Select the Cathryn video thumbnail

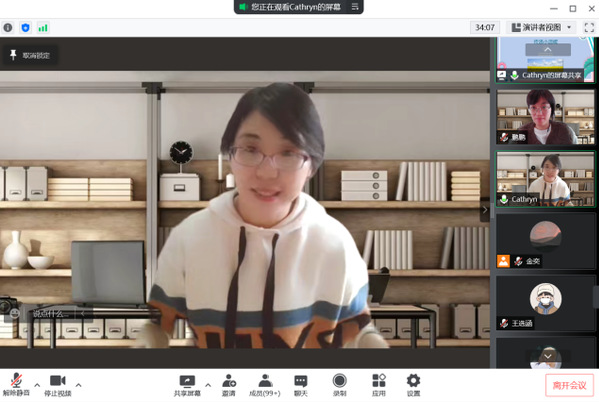point(546,179)
